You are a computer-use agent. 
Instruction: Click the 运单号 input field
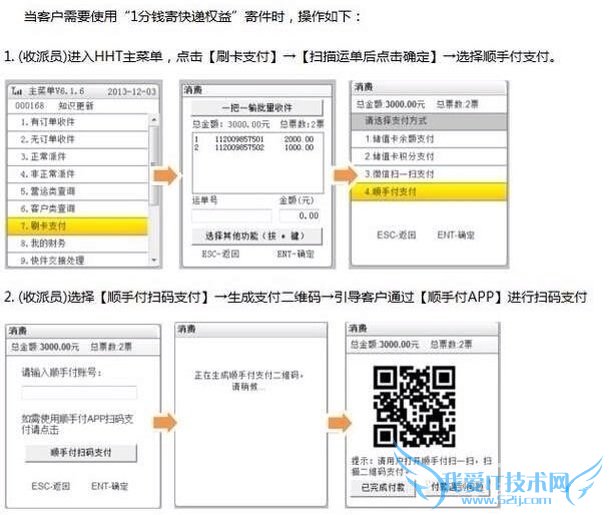click(x=231, y=216)
